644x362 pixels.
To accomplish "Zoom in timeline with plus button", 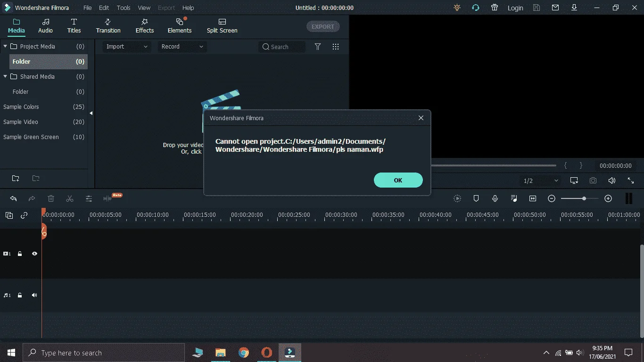I will [608, 198].
